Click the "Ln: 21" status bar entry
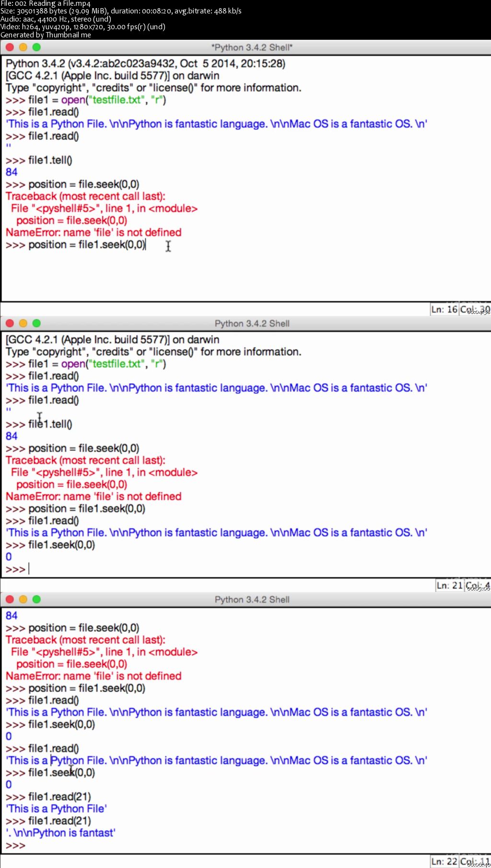This screenshot has height=868, width=491. (449, 585)
